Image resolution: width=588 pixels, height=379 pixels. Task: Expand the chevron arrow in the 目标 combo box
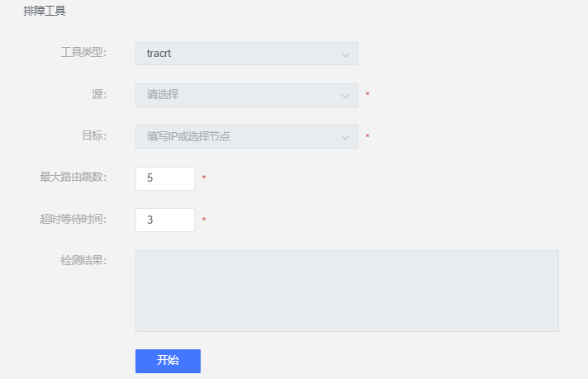coord(345,138)
